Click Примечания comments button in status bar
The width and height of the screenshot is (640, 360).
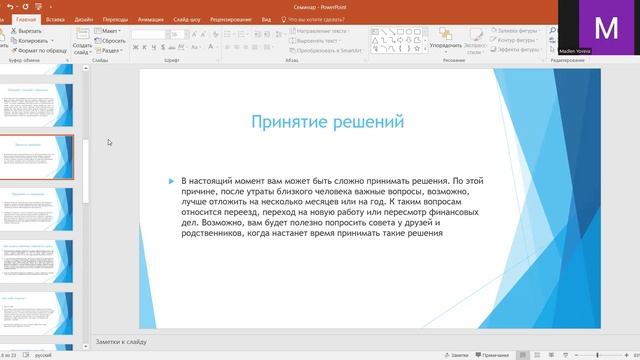[492, 355]
